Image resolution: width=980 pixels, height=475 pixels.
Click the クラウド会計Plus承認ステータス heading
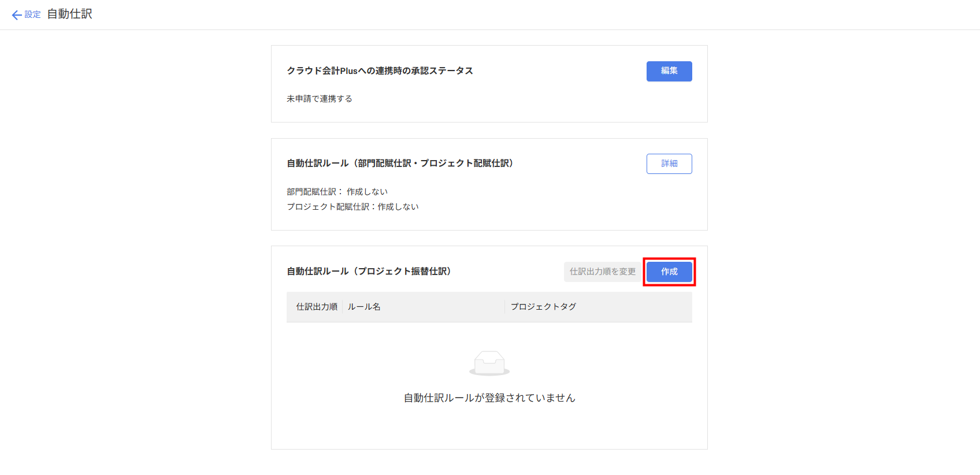click(x=380, y=70)
